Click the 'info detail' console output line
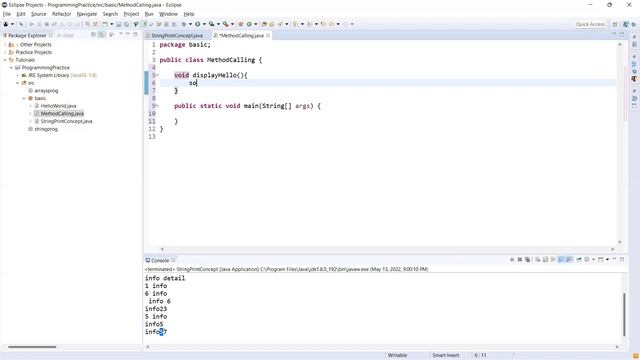 click(x=165, y=278)
